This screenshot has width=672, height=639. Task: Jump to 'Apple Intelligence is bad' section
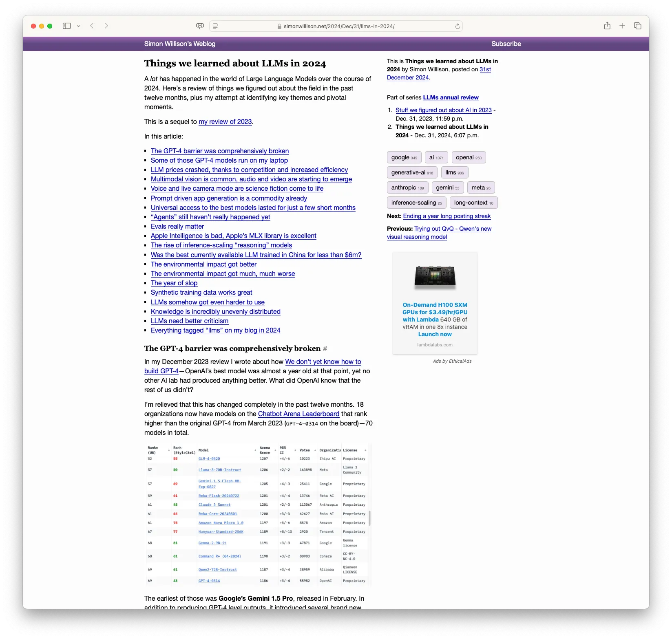click(x=234, y=236)
